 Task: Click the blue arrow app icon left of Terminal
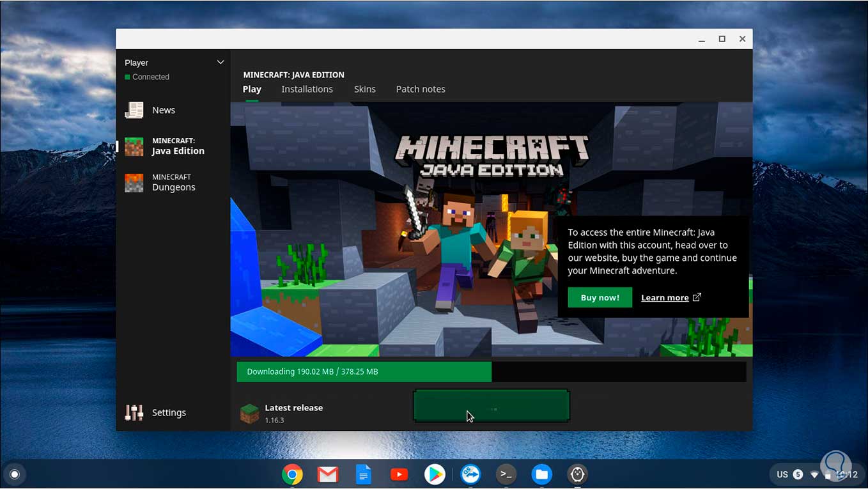pyautogui.click(x=470, y=474)
